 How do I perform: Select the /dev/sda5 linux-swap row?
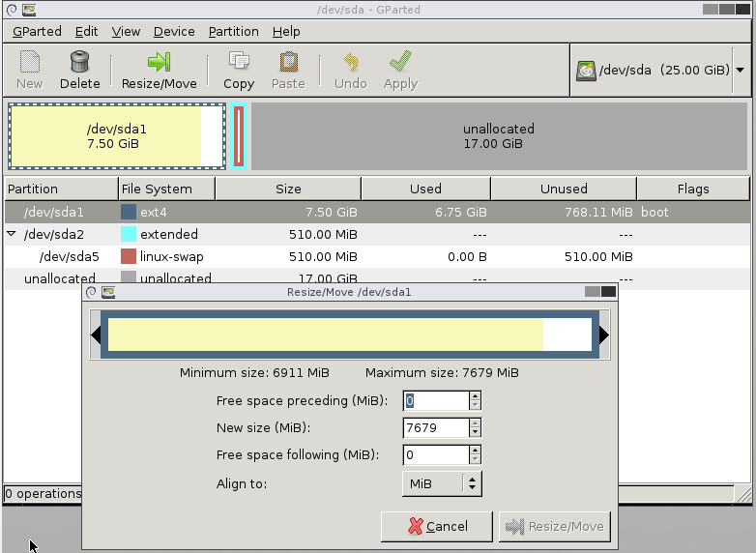click(x=377, y=256)
